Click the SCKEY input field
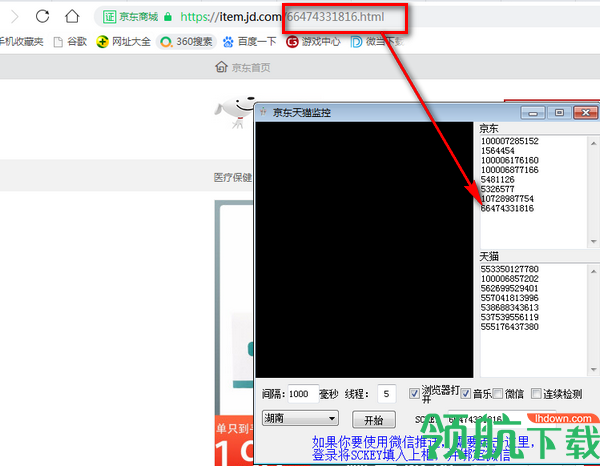Image resolution: width=600 pixels, height=466 pixels. (x=501, y=419)
